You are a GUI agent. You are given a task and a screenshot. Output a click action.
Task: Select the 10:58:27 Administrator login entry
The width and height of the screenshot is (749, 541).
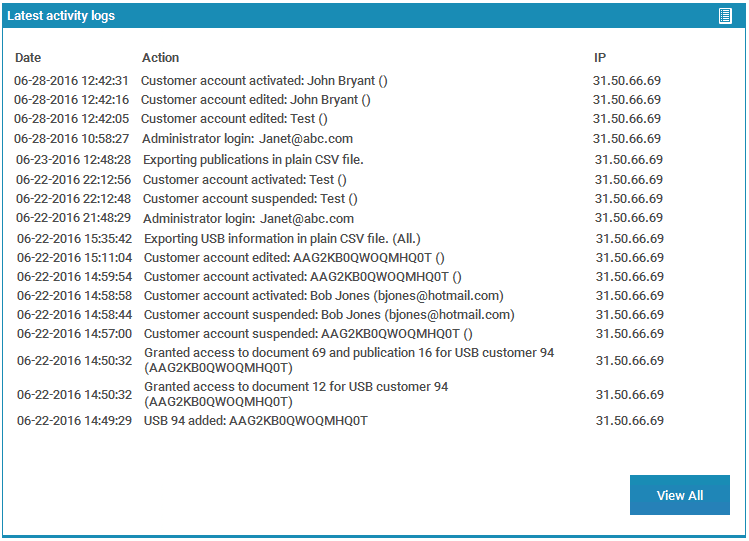[x=247, y=139]
